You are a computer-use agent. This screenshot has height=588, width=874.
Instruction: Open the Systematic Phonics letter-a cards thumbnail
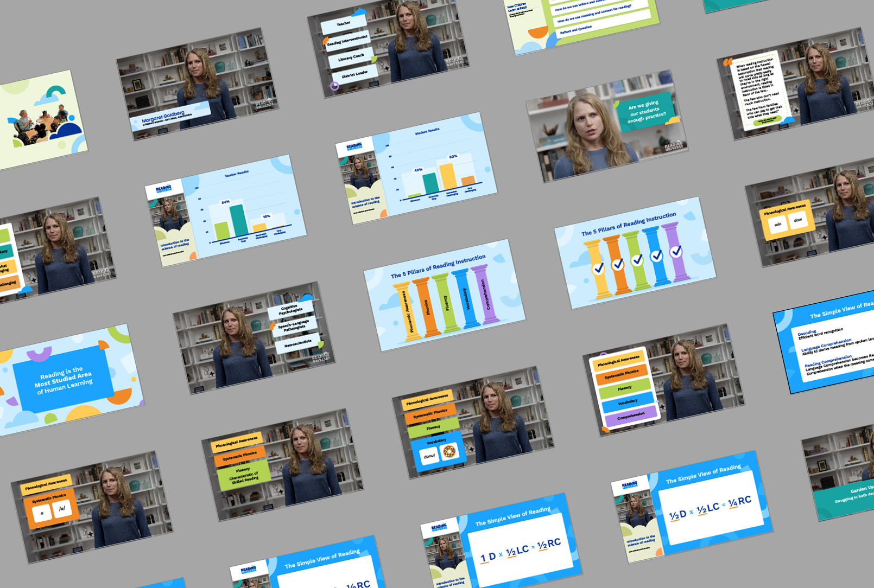[92, 507]
